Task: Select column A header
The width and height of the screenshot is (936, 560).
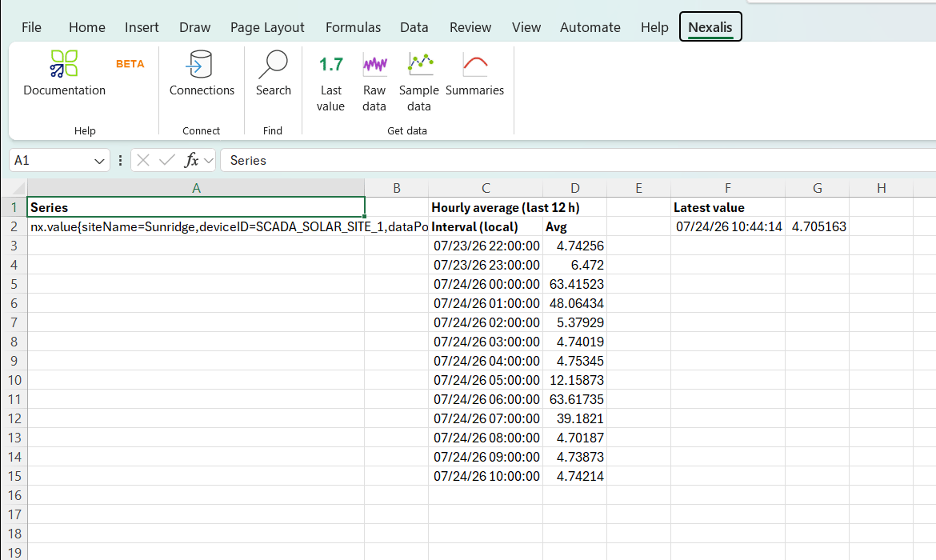Action: coord(196,188)
